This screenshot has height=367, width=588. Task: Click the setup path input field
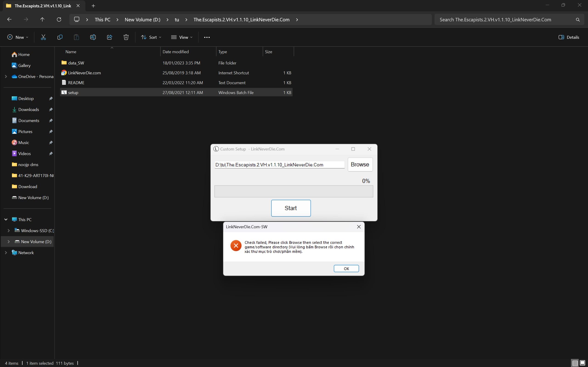[280, 164]
